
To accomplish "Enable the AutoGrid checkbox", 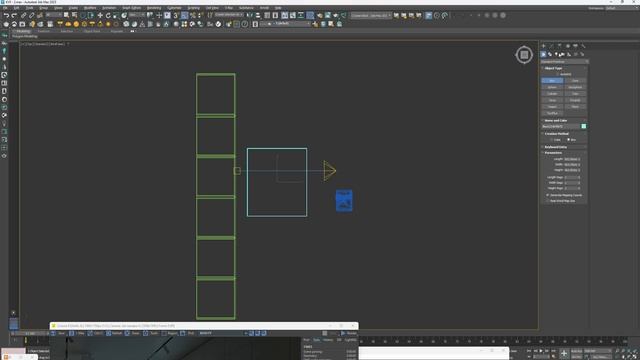I will click(558, 74).
